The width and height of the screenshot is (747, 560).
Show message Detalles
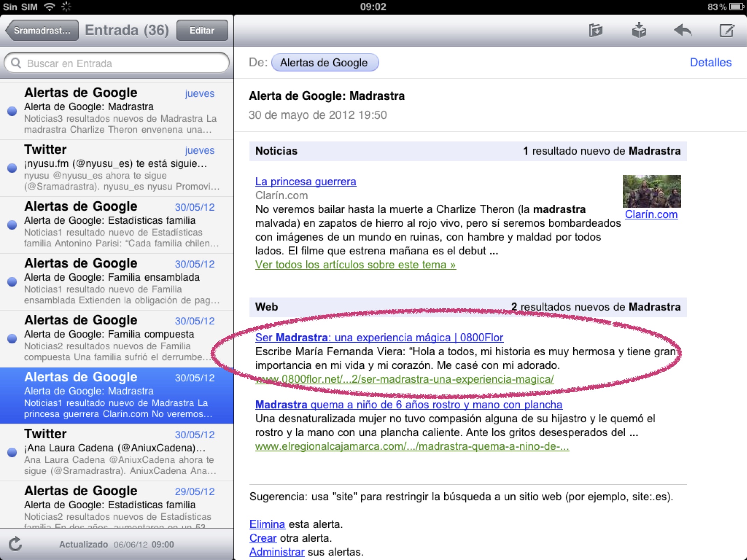711,62
